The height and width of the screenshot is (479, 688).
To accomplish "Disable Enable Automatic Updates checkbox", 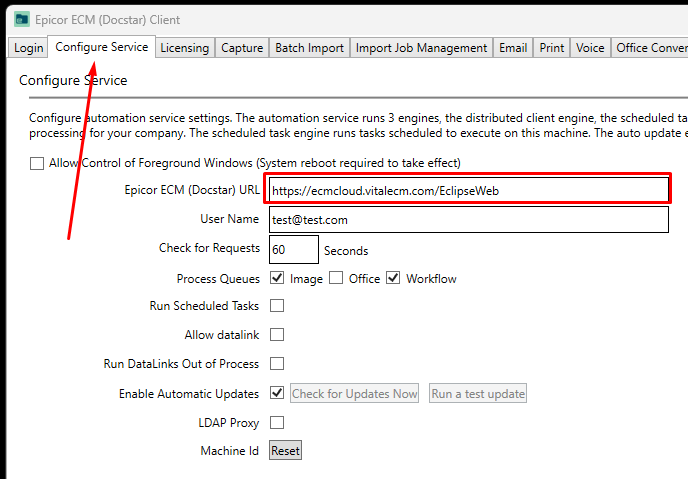I will (277, 392).
